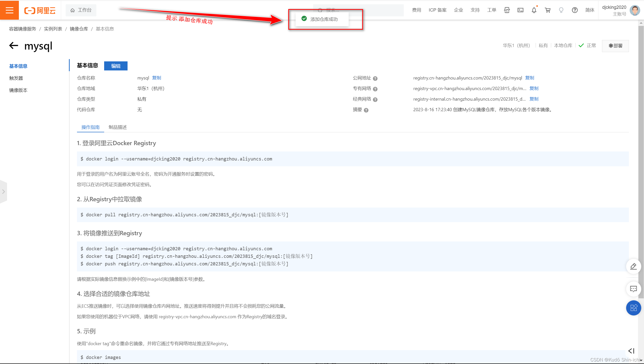Switch to the 操作指南 tab
Image resolution: width=644 pixels, height=364 pixels.
tap(91, 127)
